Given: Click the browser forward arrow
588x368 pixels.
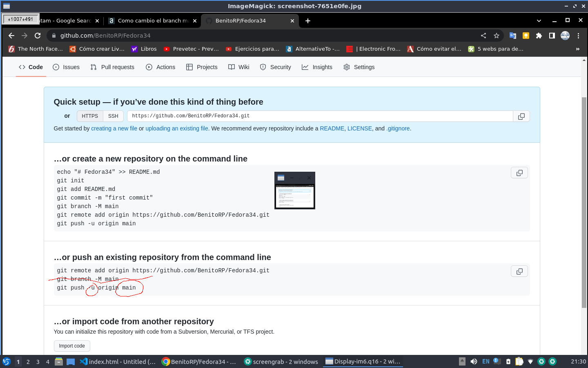Looking at the screenshot, I should (24, 36).
